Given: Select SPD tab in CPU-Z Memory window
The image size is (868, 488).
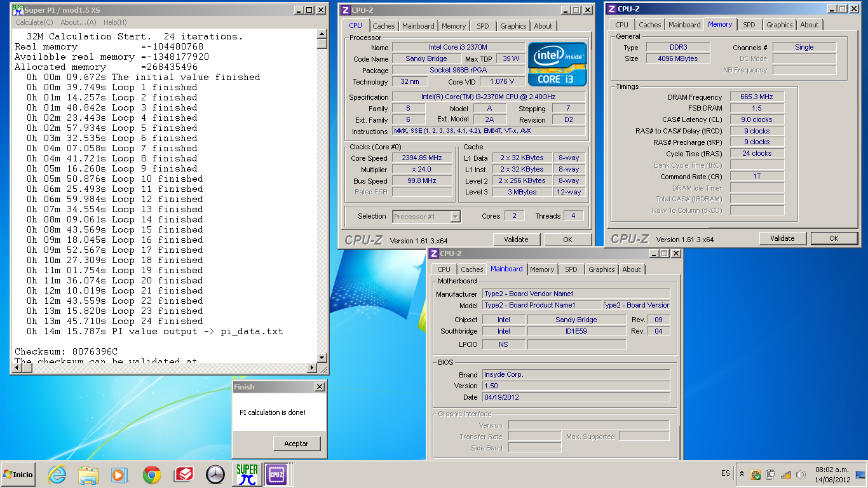Looking at the screenshot, I should click(749, 25).
